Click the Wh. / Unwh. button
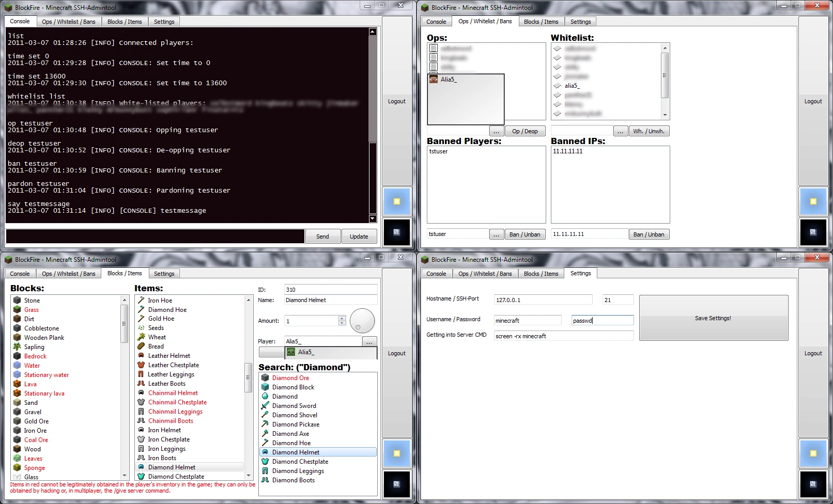Image resolution: width=833 pixels, height=504 pixels. click(649, 131)
